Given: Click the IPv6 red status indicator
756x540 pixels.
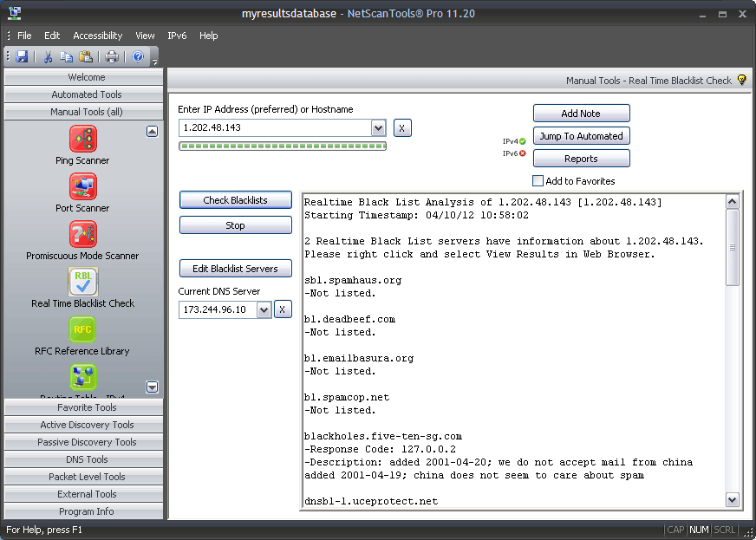Looking at the screenshot, I should pos(523,153).
